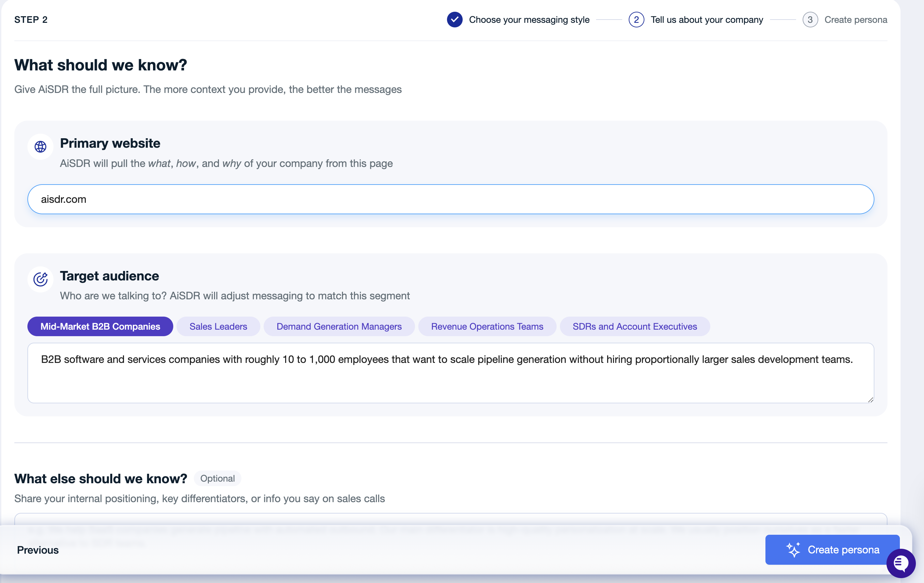Image resolution: width=924 pixels, height=583 pixels.
Task: Click the 'What else should we know' textarea
Action: click(451, 519)
